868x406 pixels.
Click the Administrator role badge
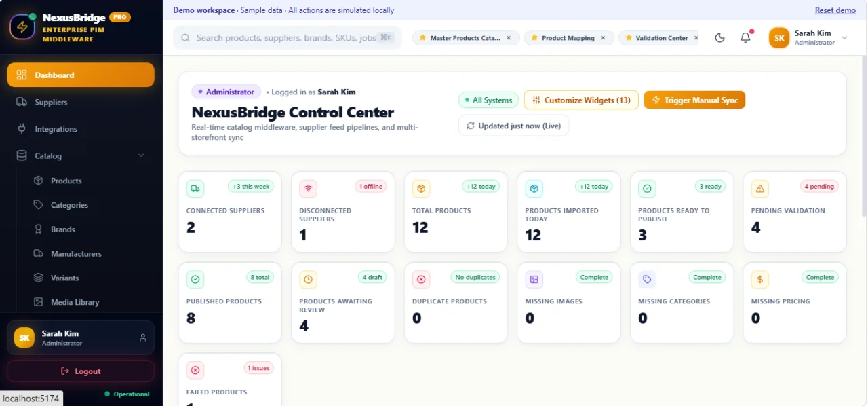(x=226, y=92)
